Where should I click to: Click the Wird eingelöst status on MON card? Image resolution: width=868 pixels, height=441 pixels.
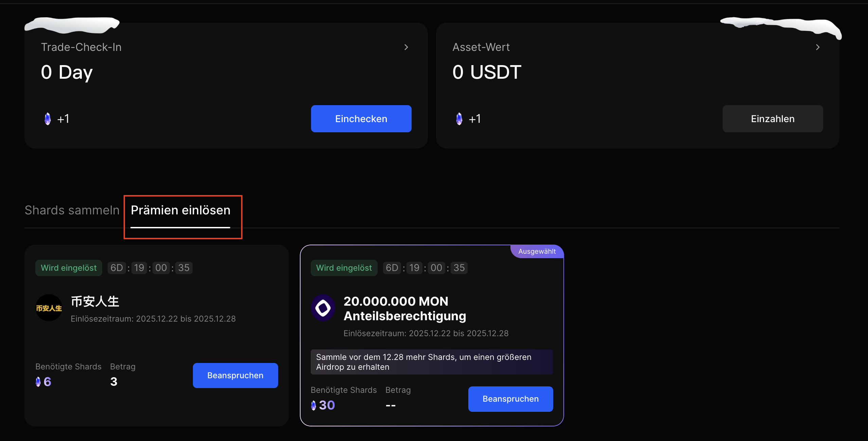[344, 268]
